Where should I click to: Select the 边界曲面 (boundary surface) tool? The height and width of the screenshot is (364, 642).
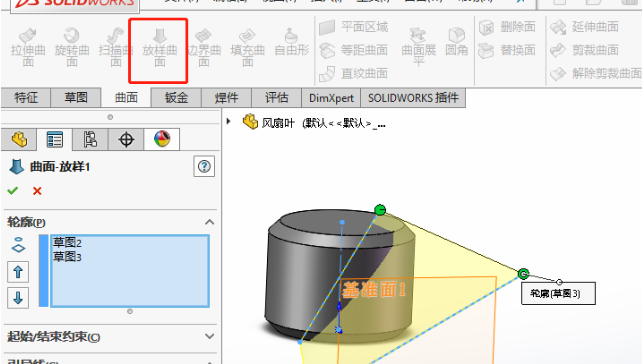point(203,47)
